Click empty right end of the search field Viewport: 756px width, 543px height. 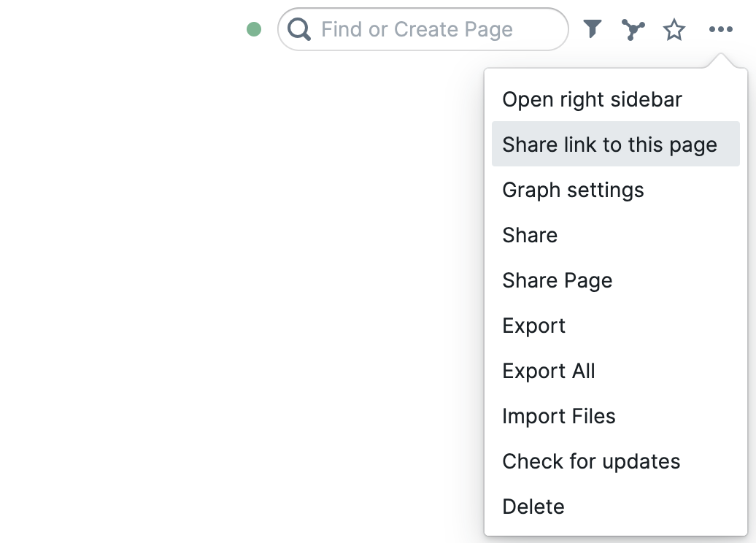[x=544, y=29]
